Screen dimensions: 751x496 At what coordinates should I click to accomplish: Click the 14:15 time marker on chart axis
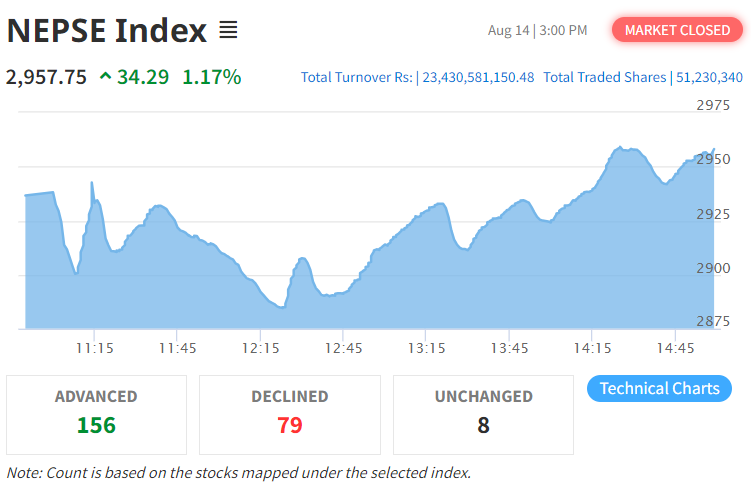pos(592,348)
